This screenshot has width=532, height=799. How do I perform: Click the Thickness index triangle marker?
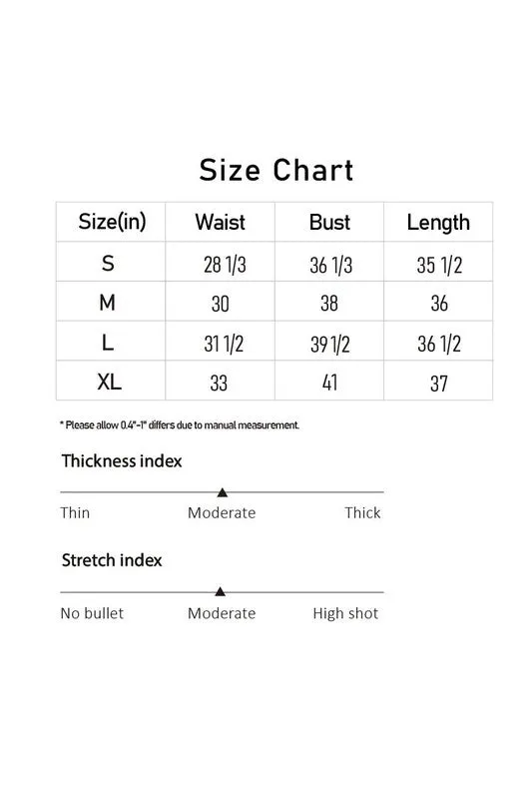(222, 492)
